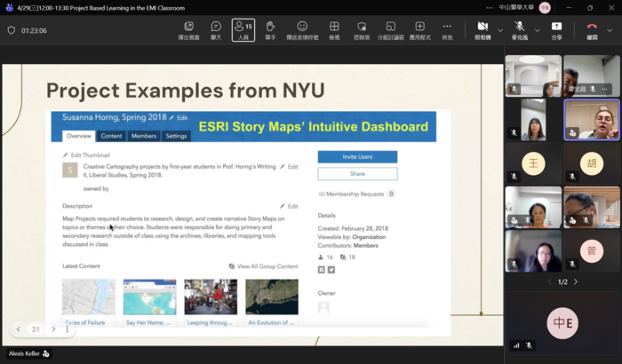Open the view (檢視) layout options
The width and height of the screenshot is (622, 364).
[334, 30]
